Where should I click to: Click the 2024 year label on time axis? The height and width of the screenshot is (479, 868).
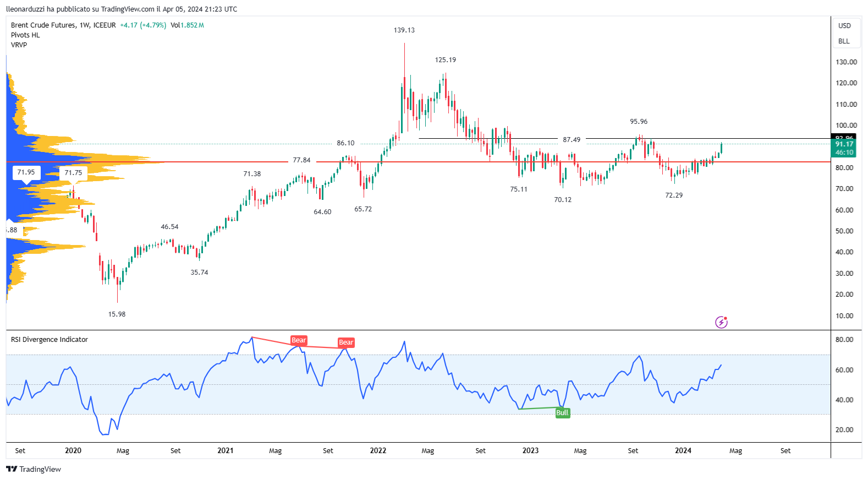click(x=683, y=451)
